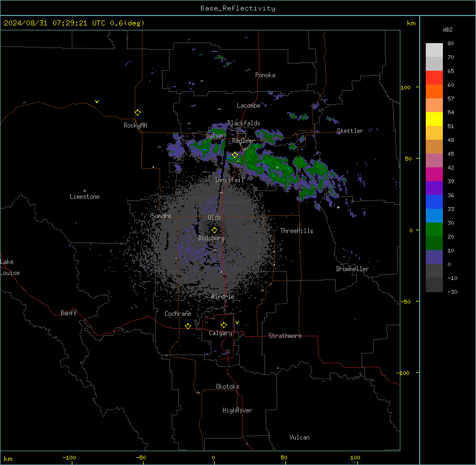Click the magenta legend swatch between 39 and 42 dBZ
This screenshot has width=476, height=465.
pyautogui.click(x=434, y=174)
